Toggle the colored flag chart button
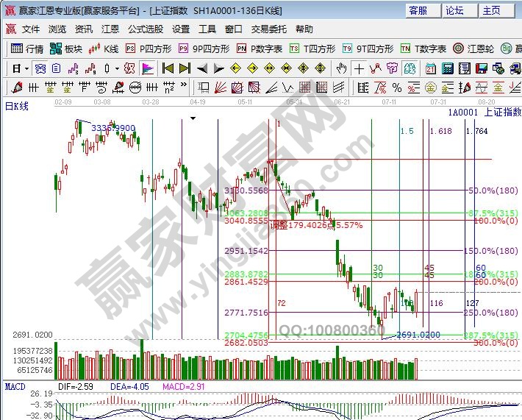 tap(147, 68)
